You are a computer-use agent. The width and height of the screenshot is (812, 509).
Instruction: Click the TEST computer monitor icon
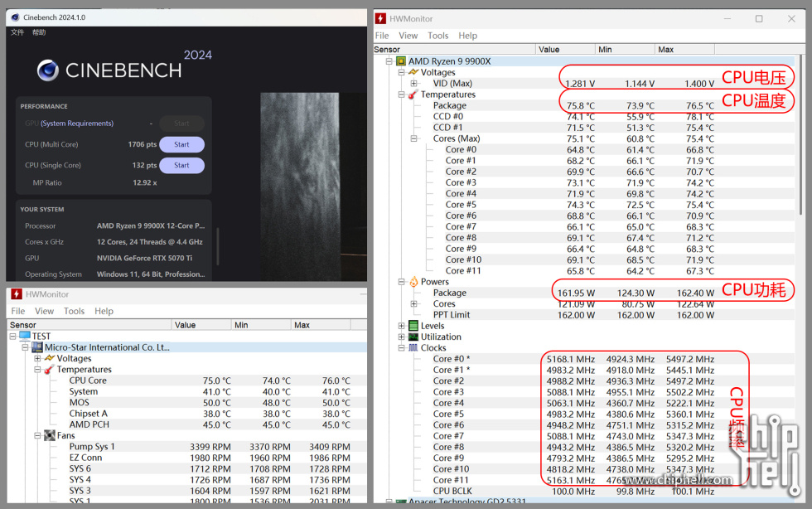[25, 336]
